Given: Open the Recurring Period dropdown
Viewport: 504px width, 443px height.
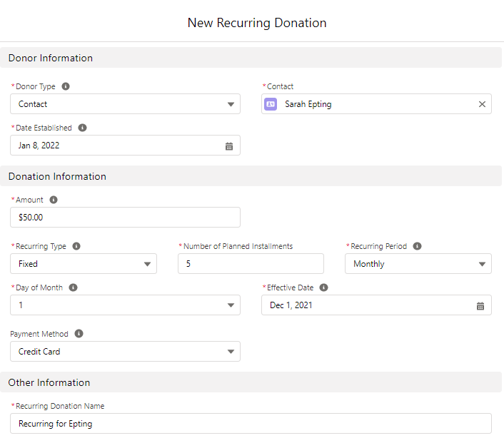Looking at the screenshot, I should pos(418,264).
